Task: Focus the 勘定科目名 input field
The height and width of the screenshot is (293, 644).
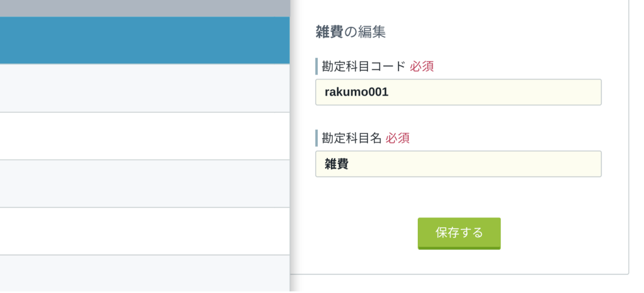Action: click(x=458, y=164)
